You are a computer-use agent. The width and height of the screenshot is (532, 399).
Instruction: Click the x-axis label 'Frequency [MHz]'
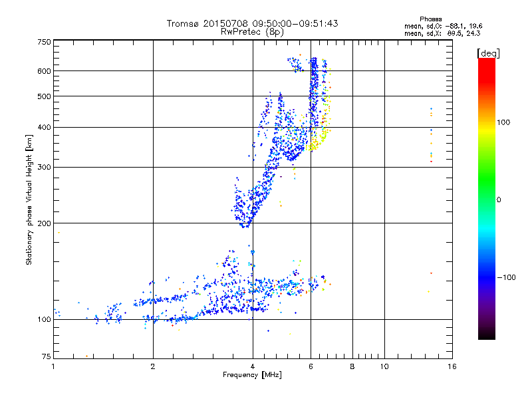point(252,375)
